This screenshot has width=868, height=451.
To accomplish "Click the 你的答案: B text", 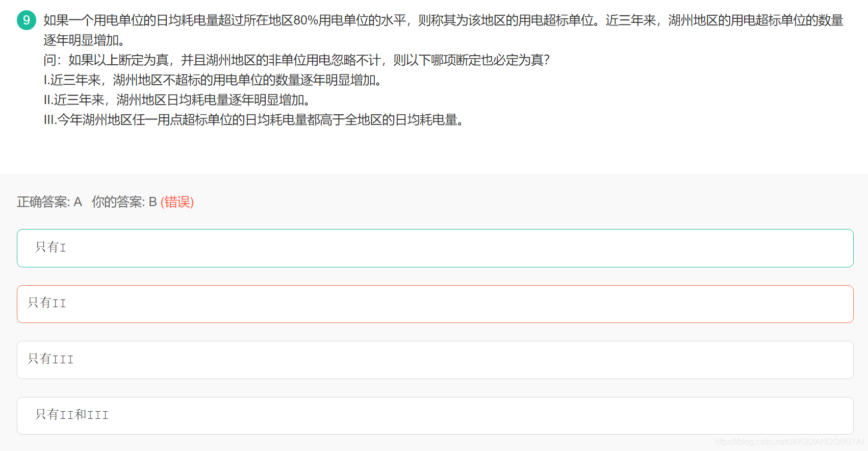I will coord(124,202).
